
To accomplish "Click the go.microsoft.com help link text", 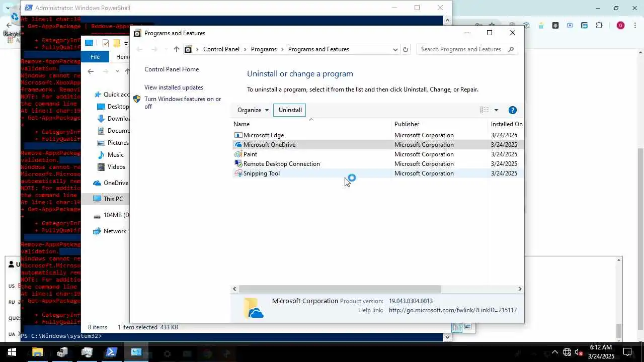I will click(453, 310).
